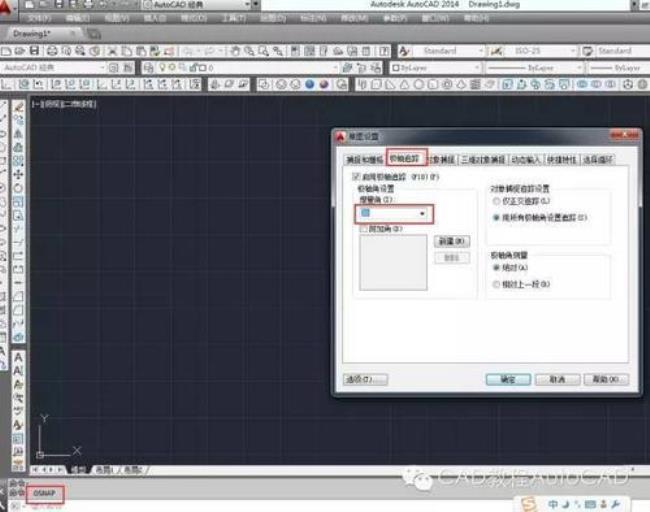Screen dimensions: 650x512
Task: Open the Layer Properties Manager icon
Action: (148, 68)
